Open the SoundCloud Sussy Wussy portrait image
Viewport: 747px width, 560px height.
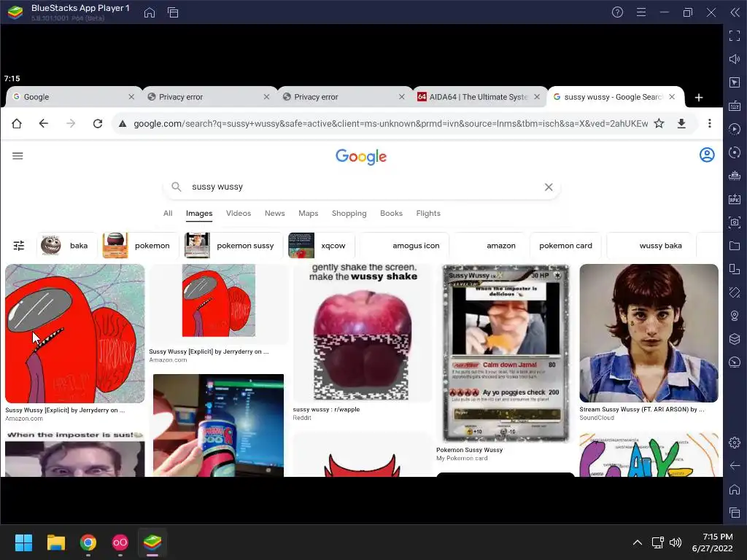(x=649, y=332)
